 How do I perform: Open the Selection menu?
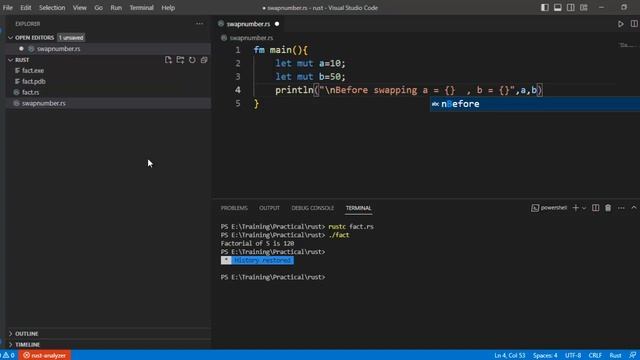[52, 8]
